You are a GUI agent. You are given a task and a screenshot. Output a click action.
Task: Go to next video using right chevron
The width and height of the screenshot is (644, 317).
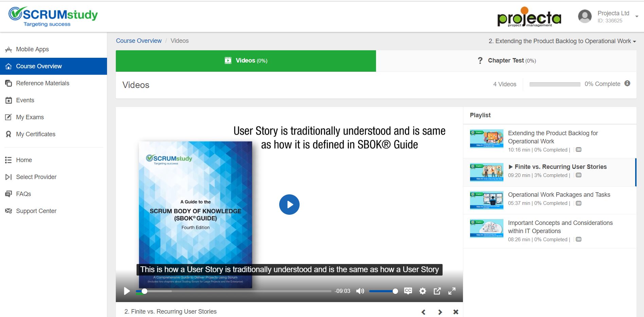pos(440,312)
